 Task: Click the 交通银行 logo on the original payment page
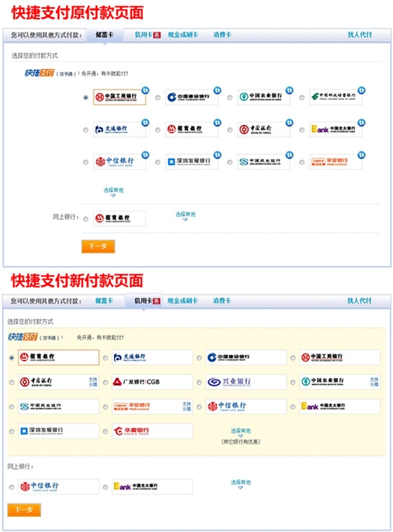coord(119,130)
